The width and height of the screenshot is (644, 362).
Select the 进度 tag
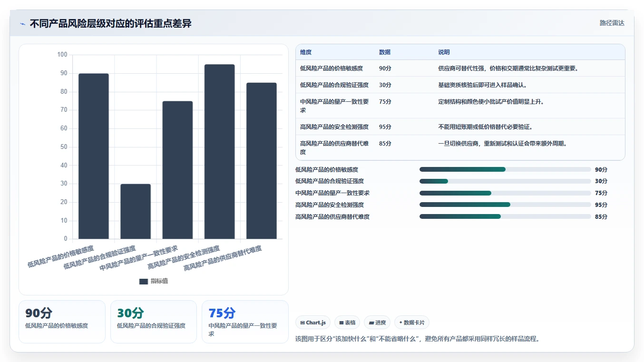tap(377, 323)
